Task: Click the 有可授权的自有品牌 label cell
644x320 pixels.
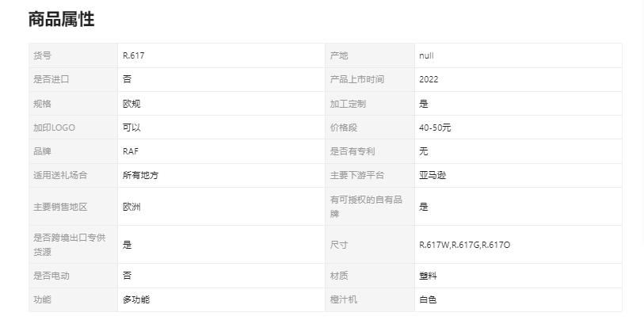Action: (x=366, y=207)
